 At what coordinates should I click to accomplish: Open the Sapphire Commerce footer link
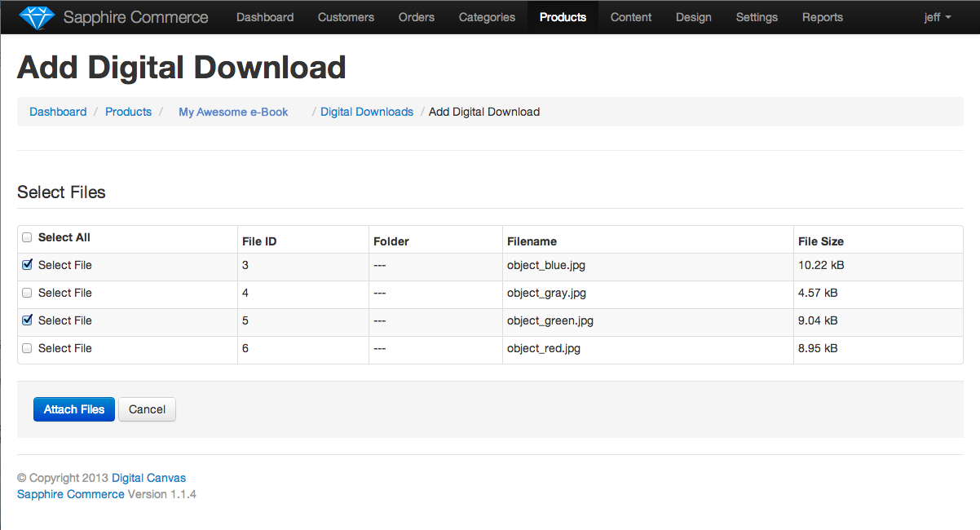pos(71,494)
